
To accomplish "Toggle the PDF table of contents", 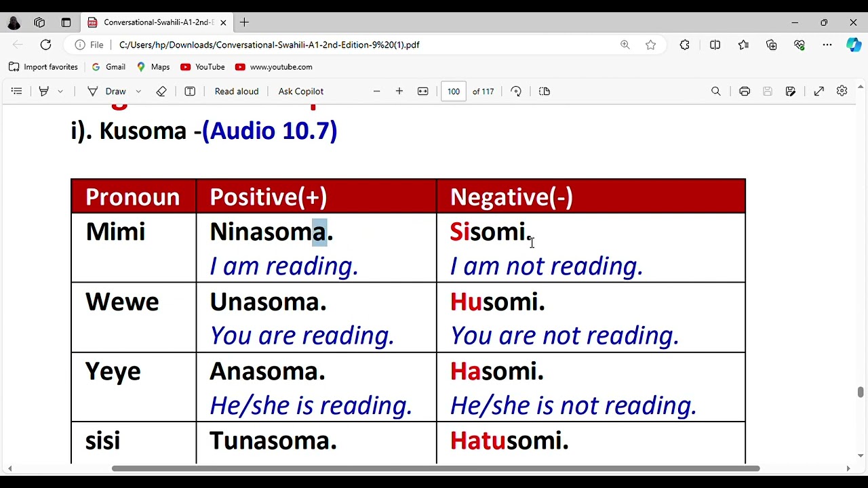I will click(x=17, y=91).
